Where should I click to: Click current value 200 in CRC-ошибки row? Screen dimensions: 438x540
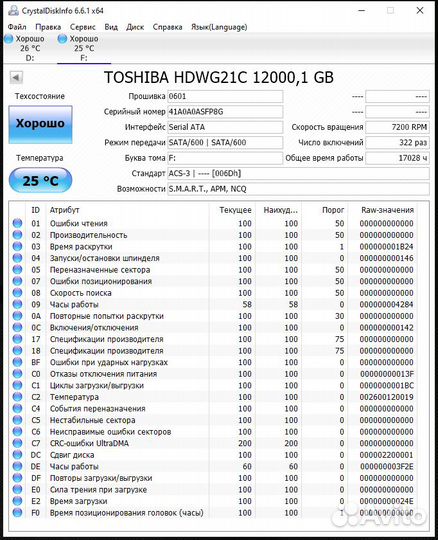245,443
